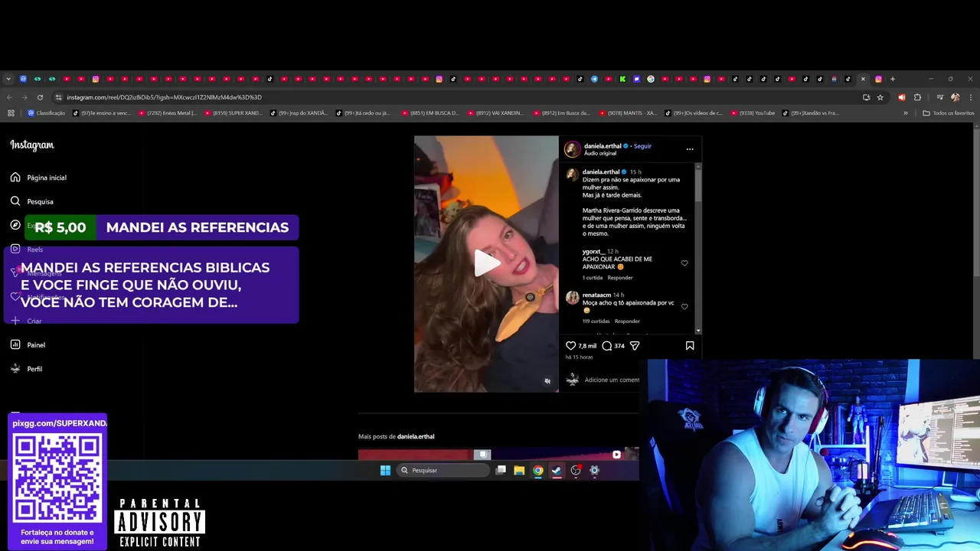Open Instagram Pesquisa search
Screen dimensions: 980x551
click(31, 201)
